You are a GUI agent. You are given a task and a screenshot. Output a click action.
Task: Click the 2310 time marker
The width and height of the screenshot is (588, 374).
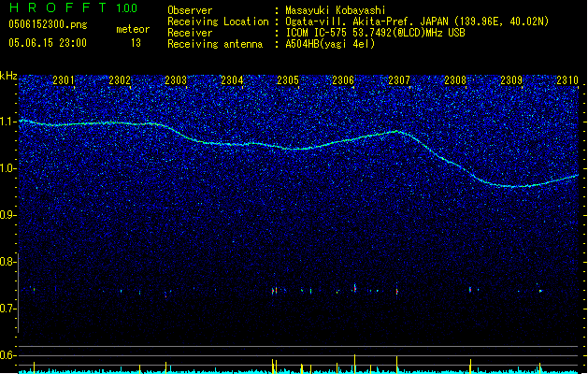[567, 80]
